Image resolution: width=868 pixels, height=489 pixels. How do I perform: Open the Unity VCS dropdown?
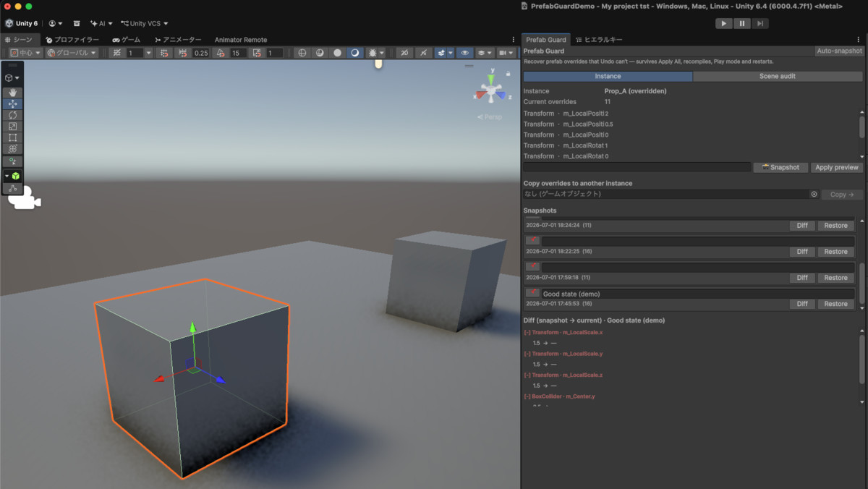coord(144,23)
